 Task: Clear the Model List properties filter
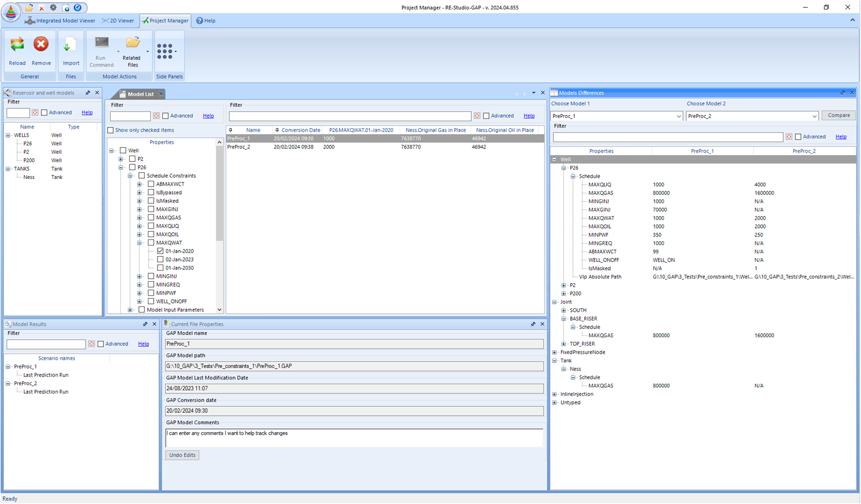(156, 116)
